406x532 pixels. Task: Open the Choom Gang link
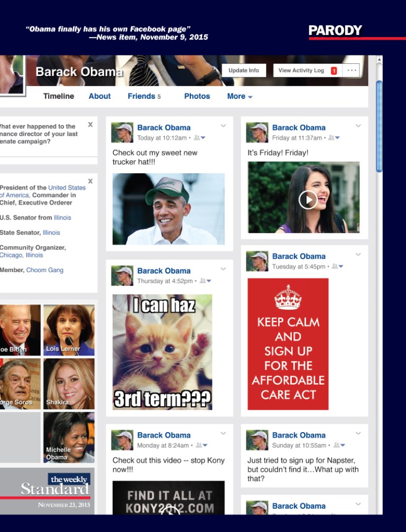click(x=45, y=270)
